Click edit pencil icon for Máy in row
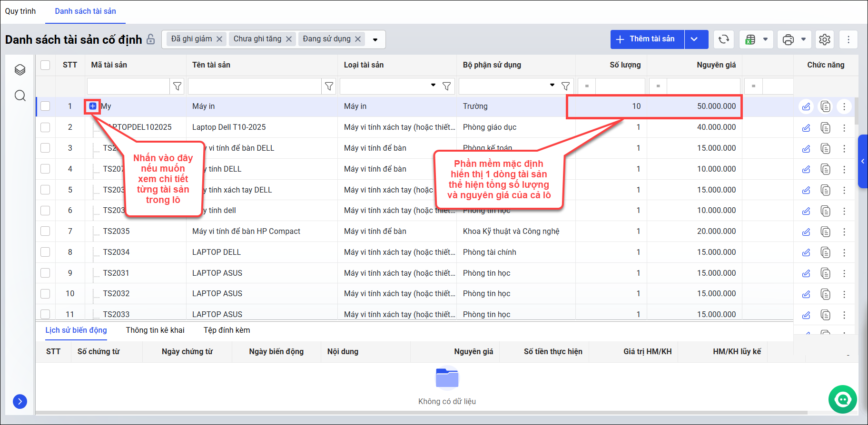Screen dimensions: 868x425 coord(806,106)
